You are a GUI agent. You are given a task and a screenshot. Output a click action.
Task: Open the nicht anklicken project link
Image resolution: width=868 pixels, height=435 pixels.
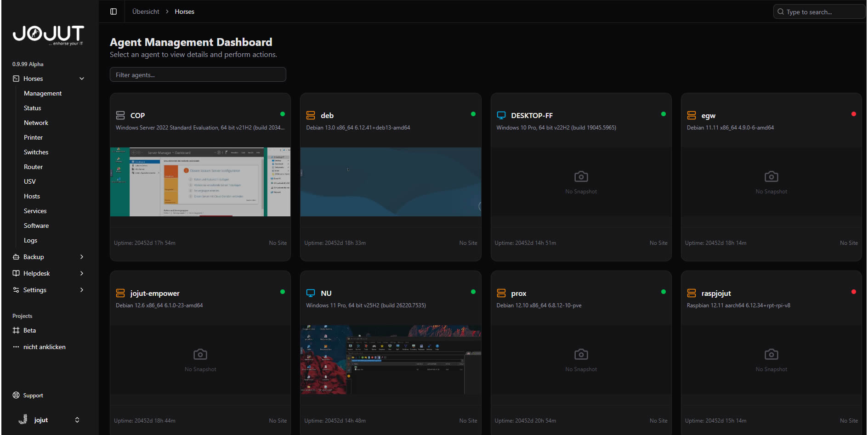point(44,347)
